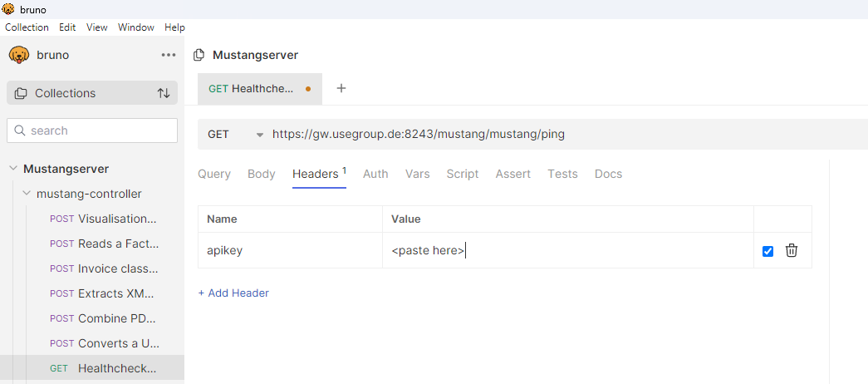Click the Collections stack icon
The height and width of the screenshot is (384, 868).
click(x=21, y=93)
